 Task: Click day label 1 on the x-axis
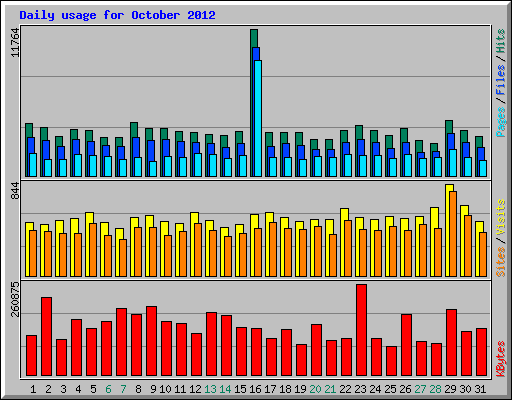coord(33,389)
